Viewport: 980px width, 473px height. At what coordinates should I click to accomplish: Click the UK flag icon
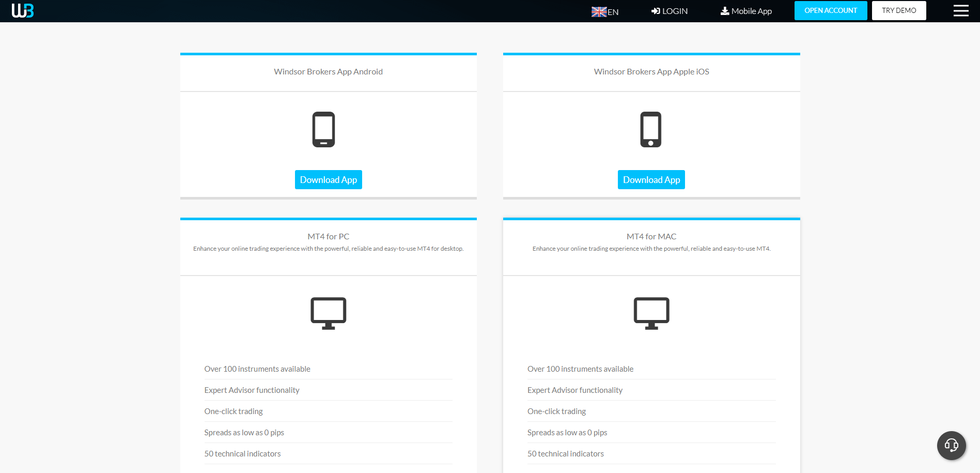click(x=599, y=12)
